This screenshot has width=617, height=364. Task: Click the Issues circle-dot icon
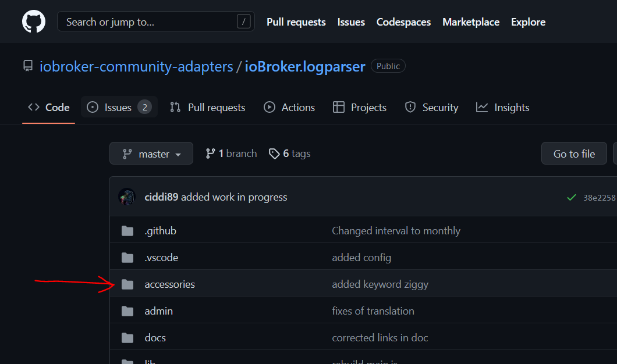click(93, 107)
